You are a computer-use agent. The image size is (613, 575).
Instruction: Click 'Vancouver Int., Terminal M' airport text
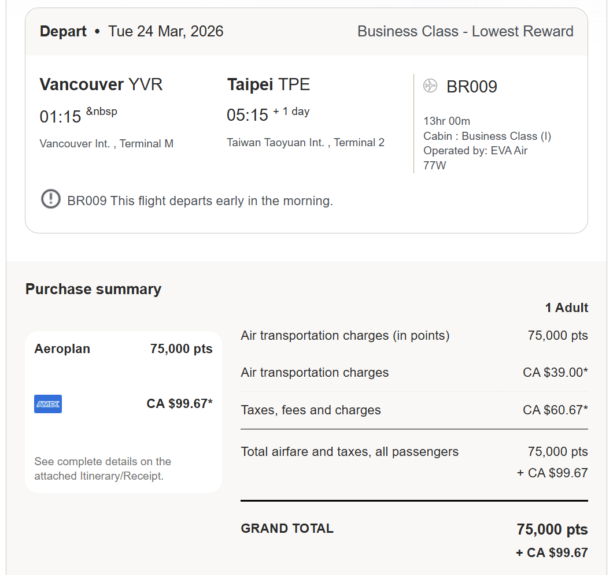click(x=107, y=144)
